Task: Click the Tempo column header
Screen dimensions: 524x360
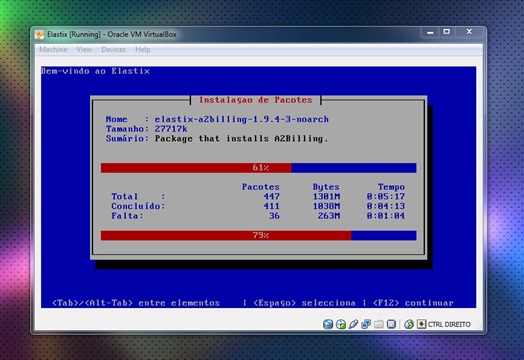Action: (391, 187)
